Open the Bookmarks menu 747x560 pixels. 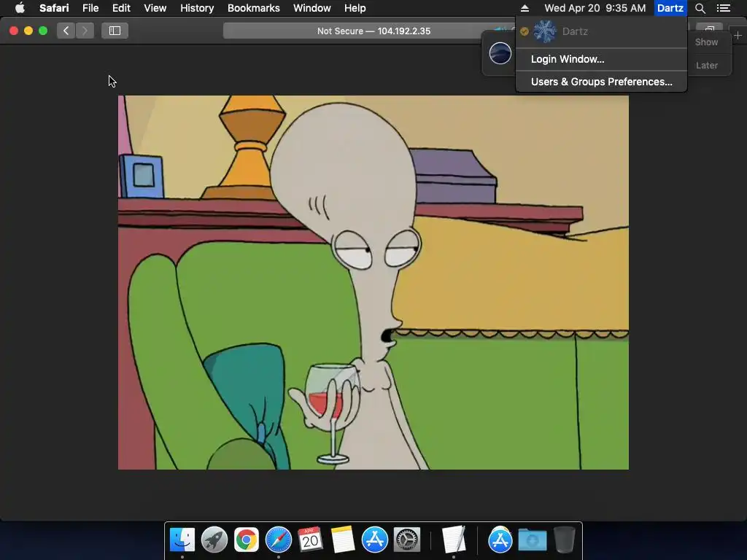[253, 8]
